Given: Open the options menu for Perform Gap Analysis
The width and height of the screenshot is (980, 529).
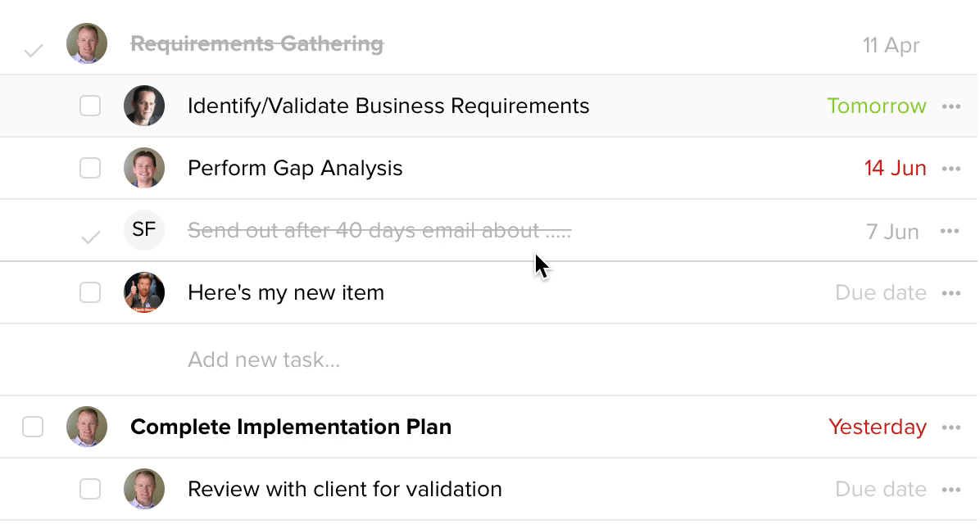Looking at the screenshot, I should tap(951, 168).
